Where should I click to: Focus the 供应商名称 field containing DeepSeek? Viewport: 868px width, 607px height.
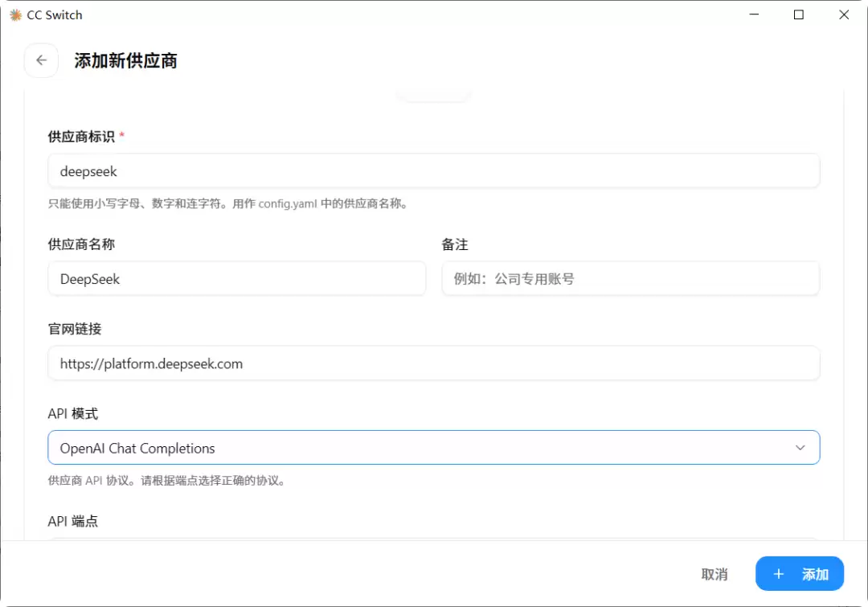pyautogui.click(x=237, y=279)
